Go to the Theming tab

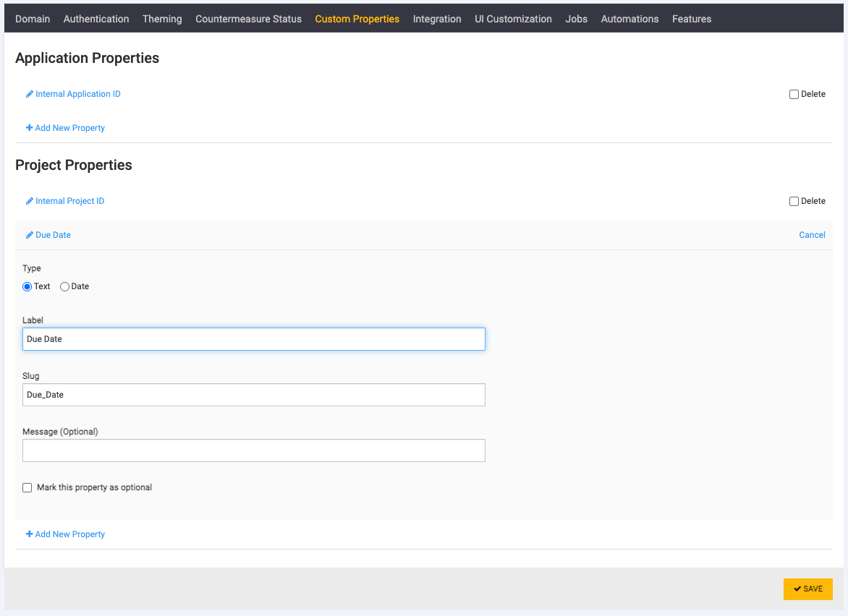162,19
